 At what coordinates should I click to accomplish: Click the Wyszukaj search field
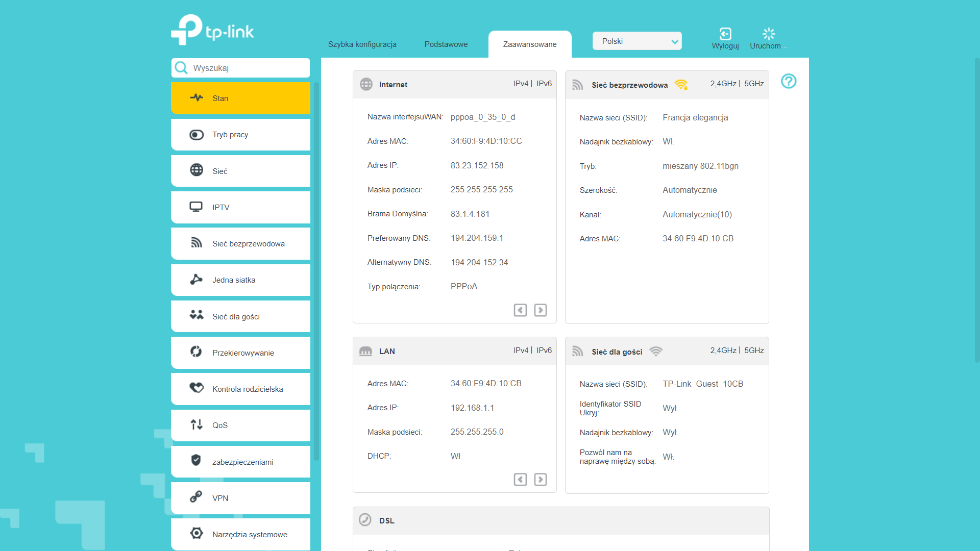(240, 68)
